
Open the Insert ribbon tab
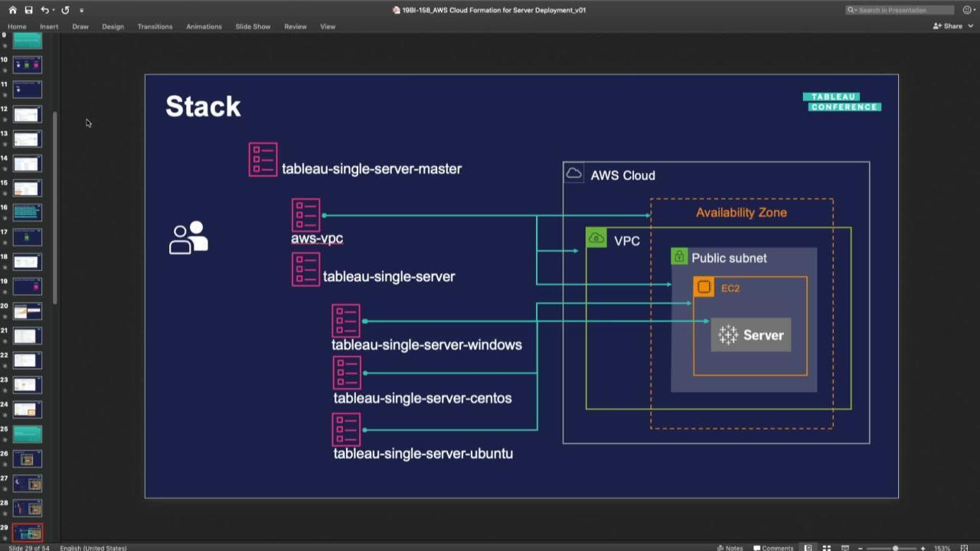pyautogui.click(x=49, y=26)
